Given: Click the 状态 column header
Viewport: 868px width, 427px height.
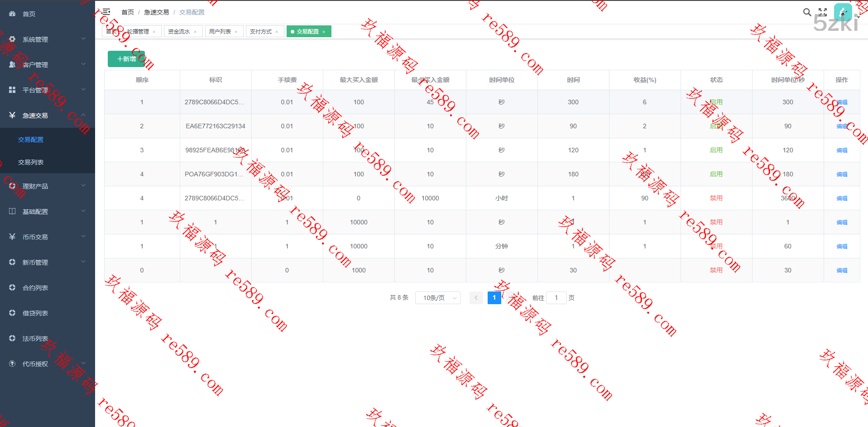Looking at the screenshot, I should coord(716,80).
